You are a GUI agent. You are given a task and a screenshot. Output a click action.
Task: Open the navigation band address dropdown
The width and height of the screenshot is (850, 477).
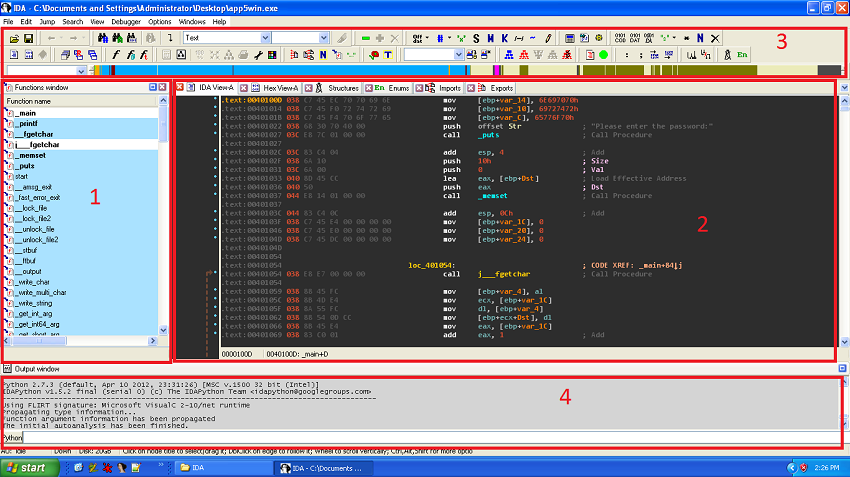tap(81, 71)
